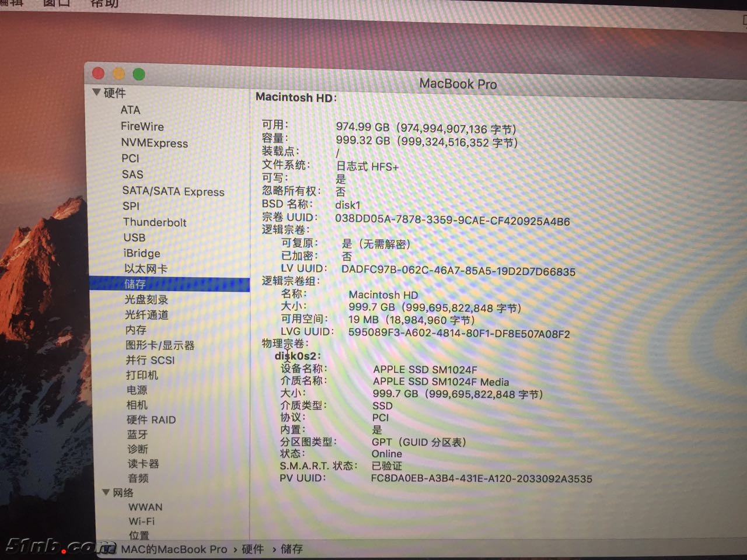
Task: Click the 状态 value 'Online'
Action: [x=387, y=454]
